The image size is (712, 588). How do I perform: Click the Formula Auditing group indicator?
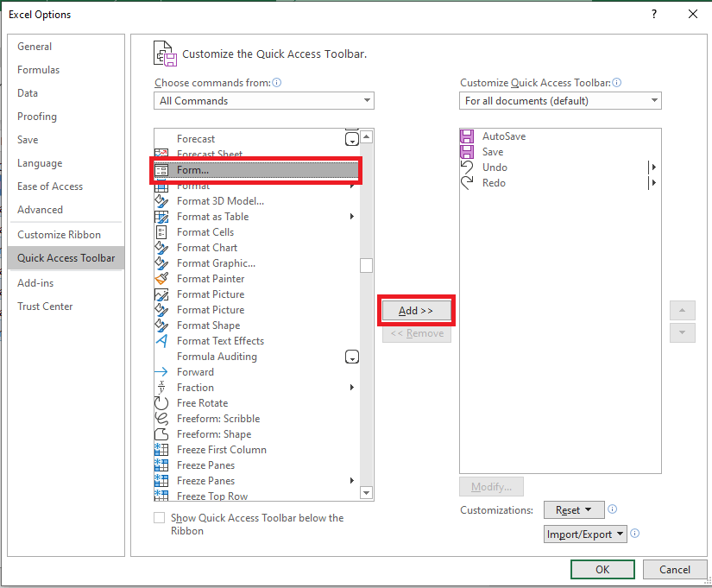click(352, 357)
